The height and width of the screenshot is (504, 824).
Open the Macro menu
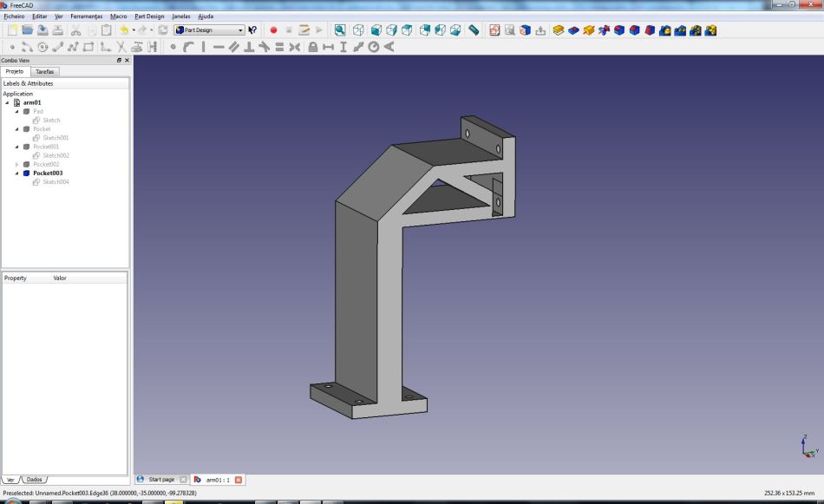click(x=118, y=16)
